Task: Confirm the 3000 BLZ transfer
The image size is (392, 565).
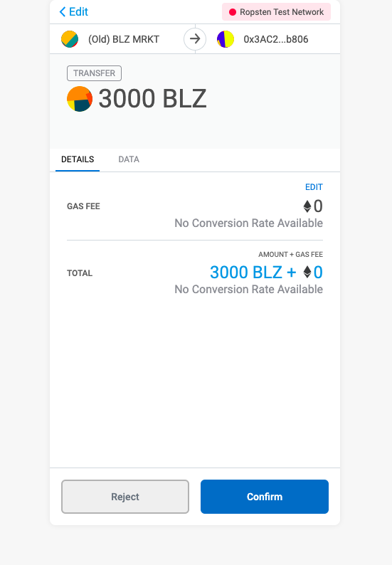Action: point(265,497)
